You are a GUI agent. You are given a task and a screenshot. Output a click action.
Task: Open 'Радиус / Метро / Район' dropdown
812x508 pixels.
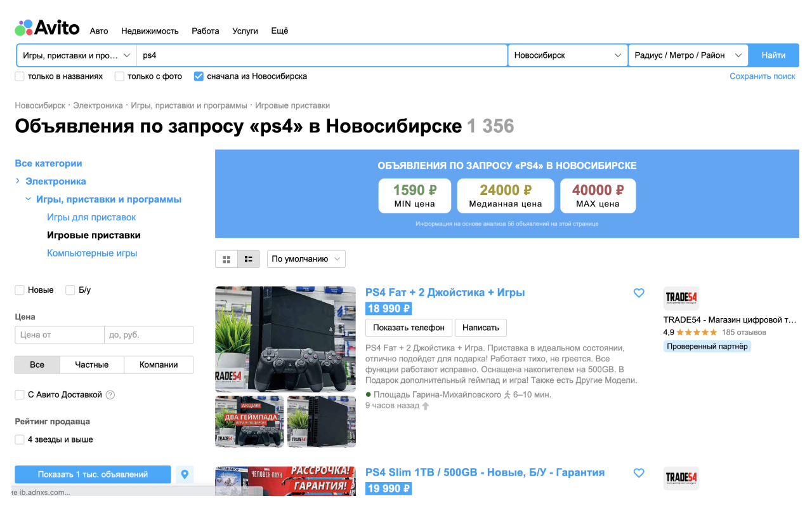(x=688, y=55)
